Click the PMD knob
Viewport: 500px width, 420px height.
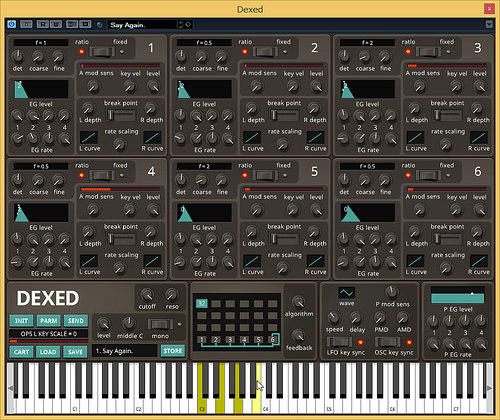pos(380,318)
